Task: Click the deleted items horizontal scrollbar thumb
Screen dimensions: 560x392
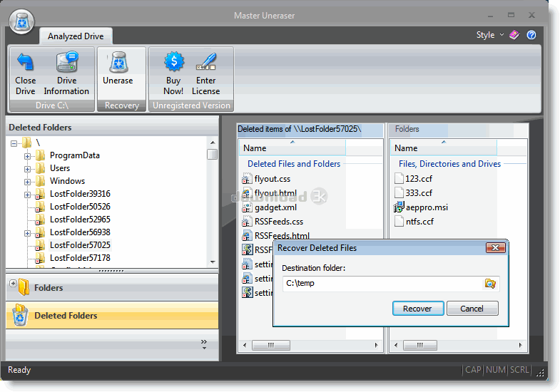Action: [271, 345]
